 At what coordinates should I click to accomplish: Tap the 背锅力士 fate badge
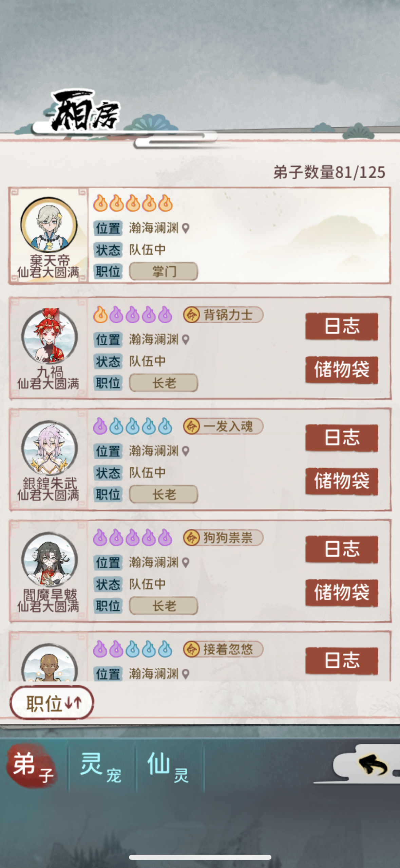pyautogui.click(x=223, y=315)
